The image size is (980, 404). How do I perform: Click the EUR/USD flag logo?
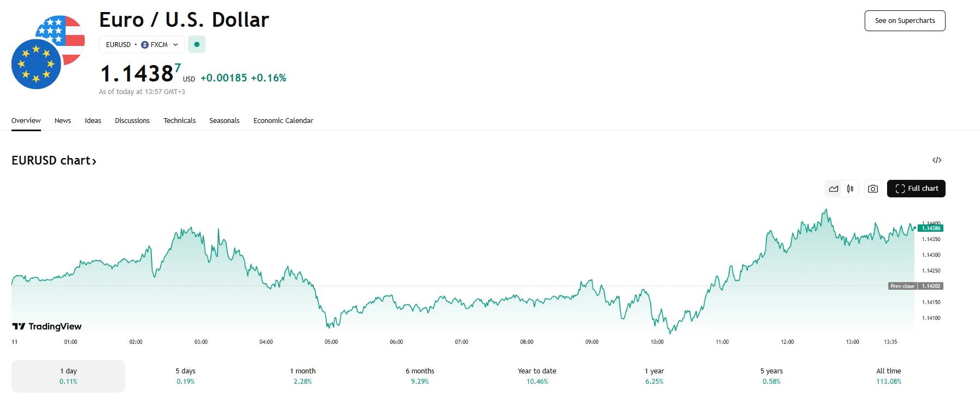point(48,52)
